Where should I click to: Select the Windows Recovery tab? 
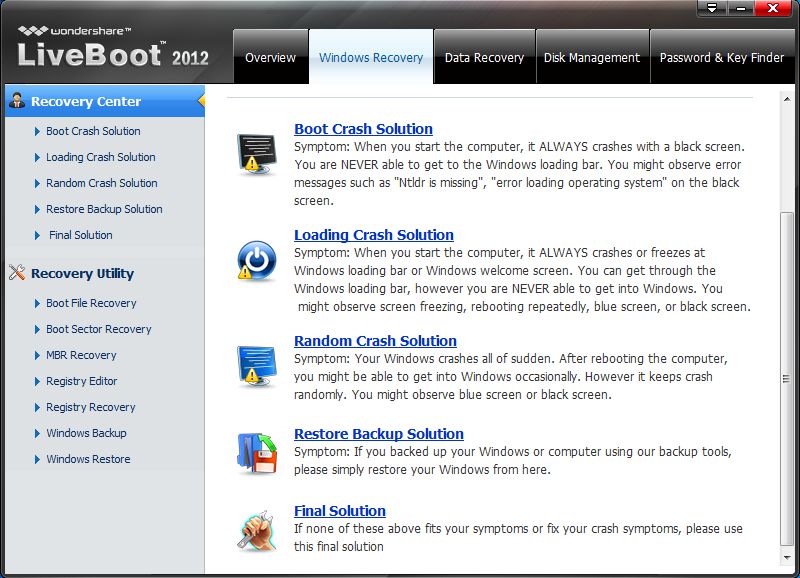371,57
